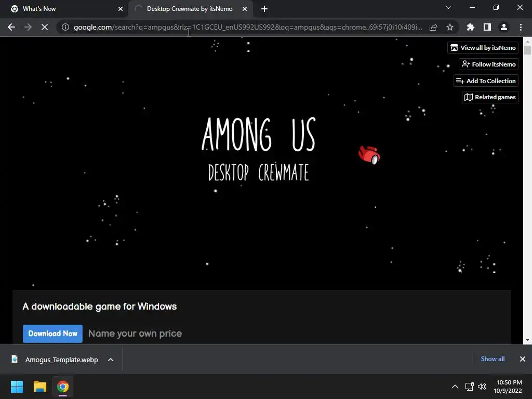
Task: Open the tab search chevron
Action: (x=448, y=7)
